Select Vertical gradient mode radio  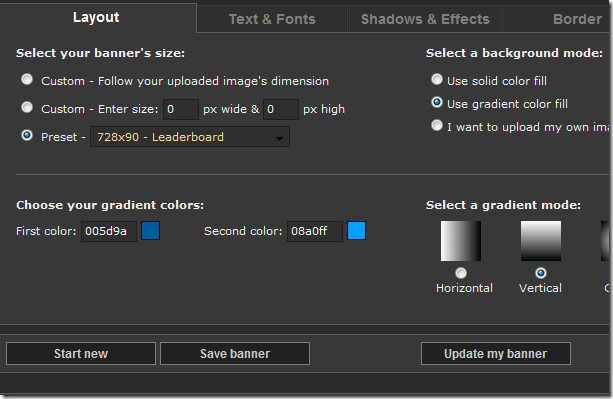tap(541, 273)
